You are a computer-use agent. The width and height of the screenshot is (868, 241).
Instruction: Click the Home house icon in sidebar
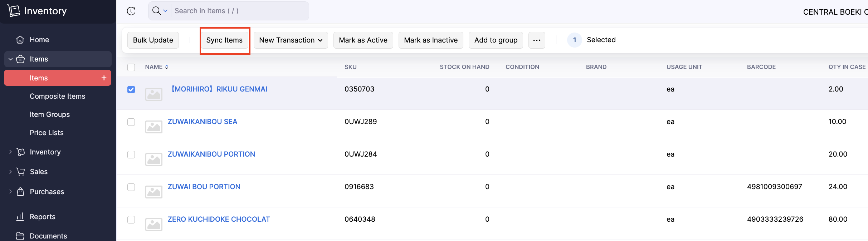(x=20, y=40)
